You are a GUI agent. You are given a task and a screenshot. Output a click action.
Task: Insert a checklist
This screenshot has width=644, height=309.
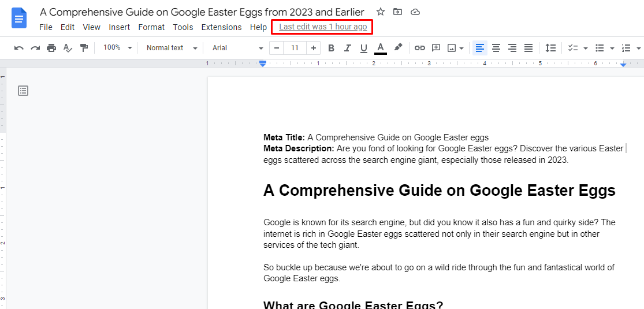coord(572,48)
